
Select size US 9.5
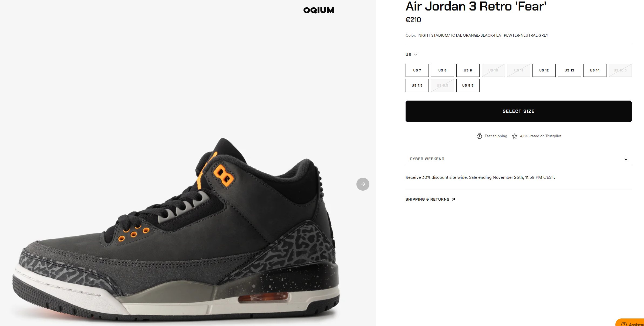click(468, 85)
